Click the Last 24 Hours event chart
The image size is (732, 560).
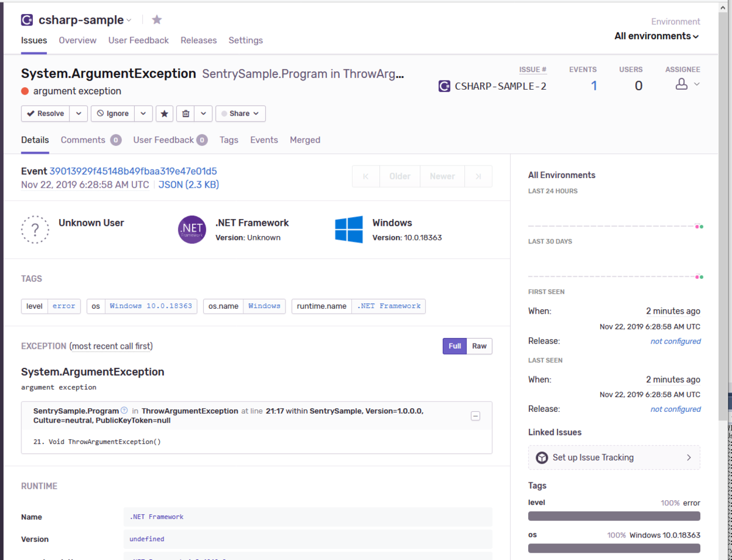[x=615, y=214]
